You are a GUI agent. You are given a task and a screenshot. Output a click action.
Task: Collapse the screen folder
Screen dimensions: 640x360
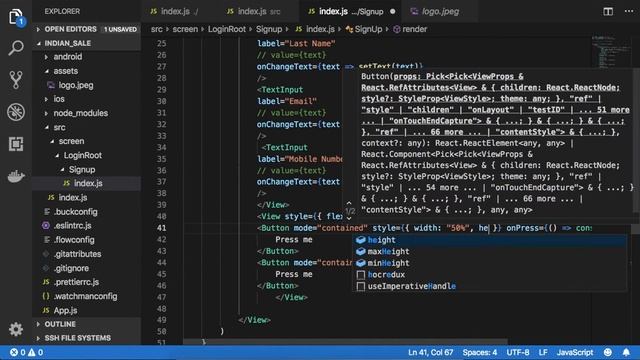[87, 141]
